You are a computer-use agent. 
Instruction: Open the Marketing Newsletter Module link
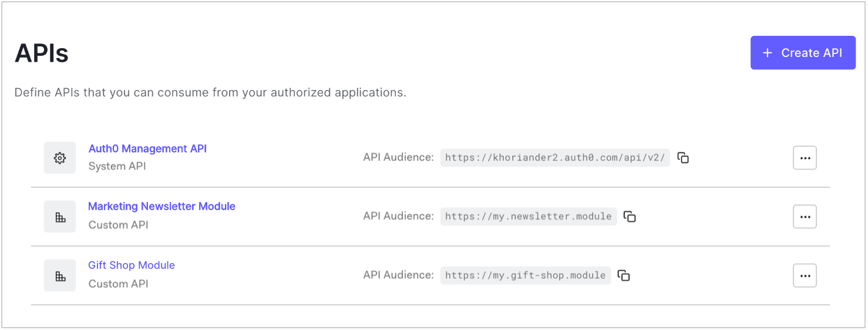click(162, 206)
